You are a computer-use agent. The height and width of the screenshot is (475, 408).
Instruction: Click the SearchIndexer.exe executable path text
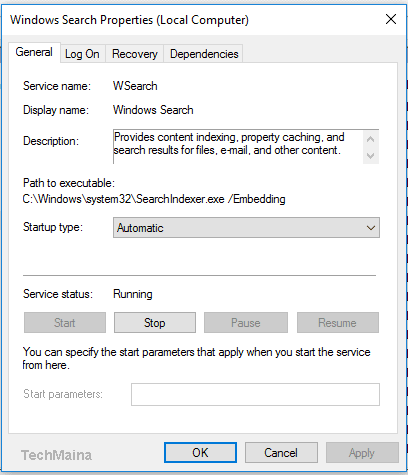pos(154,199)
